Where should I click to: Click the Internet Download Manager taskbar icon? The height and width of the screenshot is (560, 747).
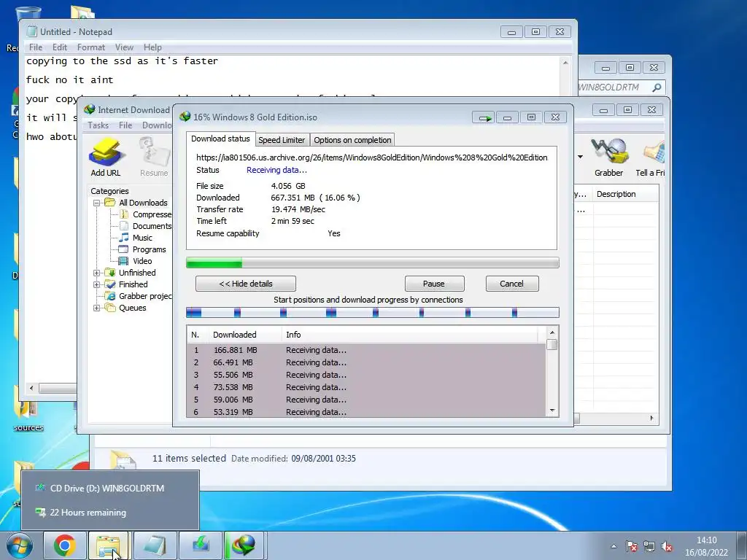tap(244, 545)
